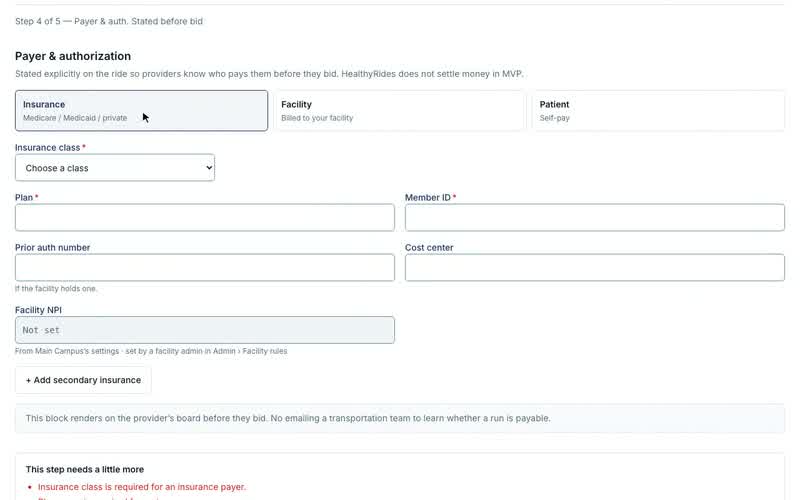Open the Insurance class dropdown
800x500 pixels.
(x=115, y=168)
